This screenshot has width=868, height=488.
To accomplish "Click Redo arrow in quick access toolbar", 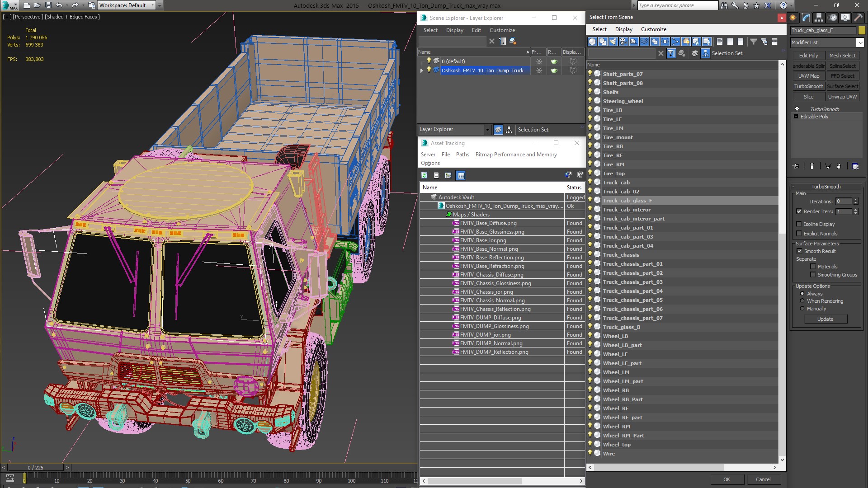I will 75,5.
